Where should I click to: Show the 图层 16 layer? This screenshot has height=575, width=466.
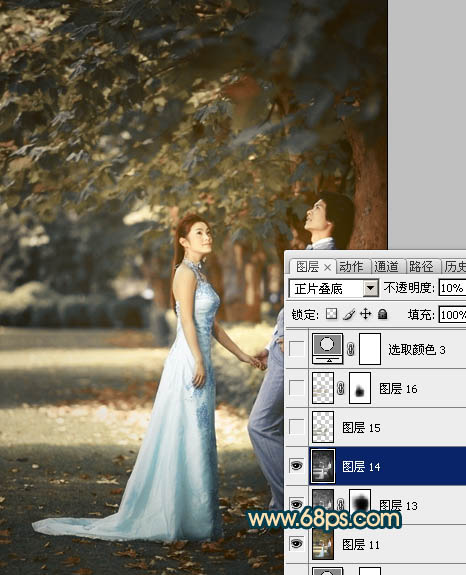296,388
